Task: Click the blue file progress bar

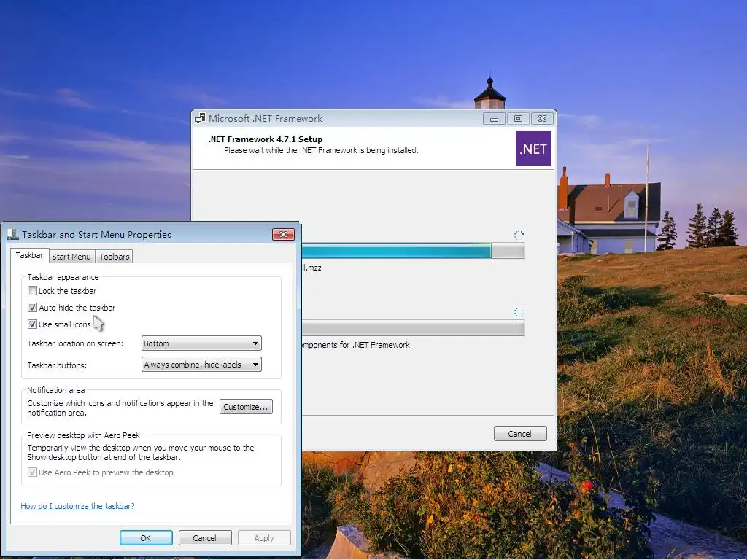Action: pyautogui.click(x=413, y=251)
